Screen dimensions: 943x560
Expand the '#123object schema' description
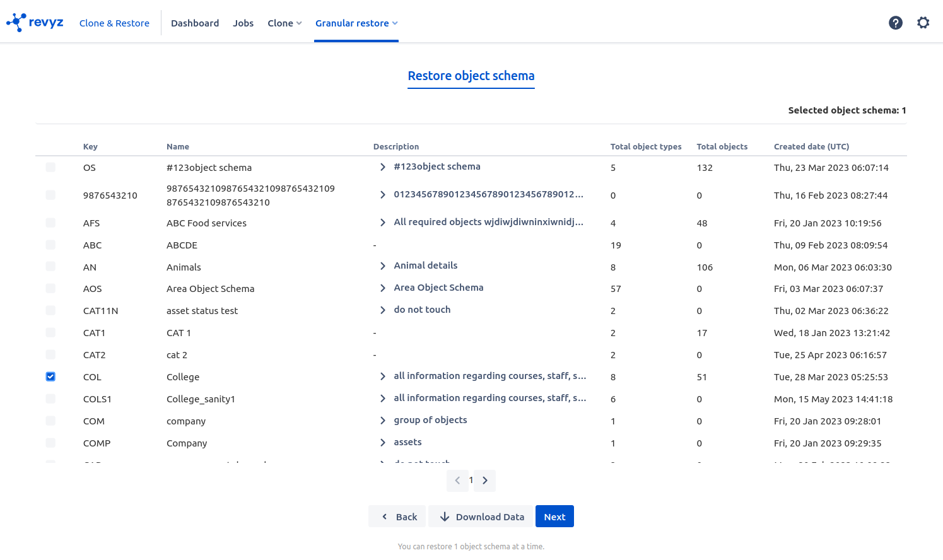382,167
